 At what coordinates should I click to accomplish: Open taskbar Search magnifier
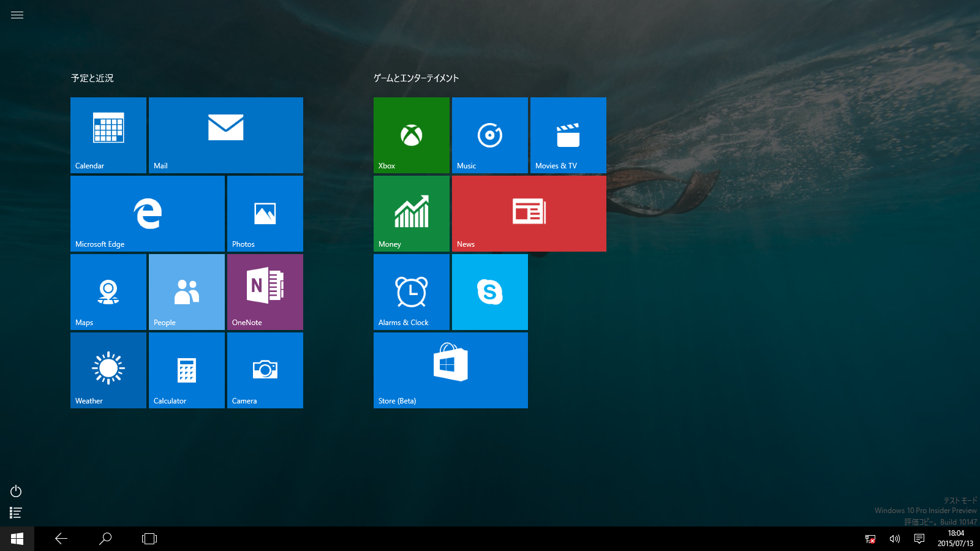click(x=105, y=539)
